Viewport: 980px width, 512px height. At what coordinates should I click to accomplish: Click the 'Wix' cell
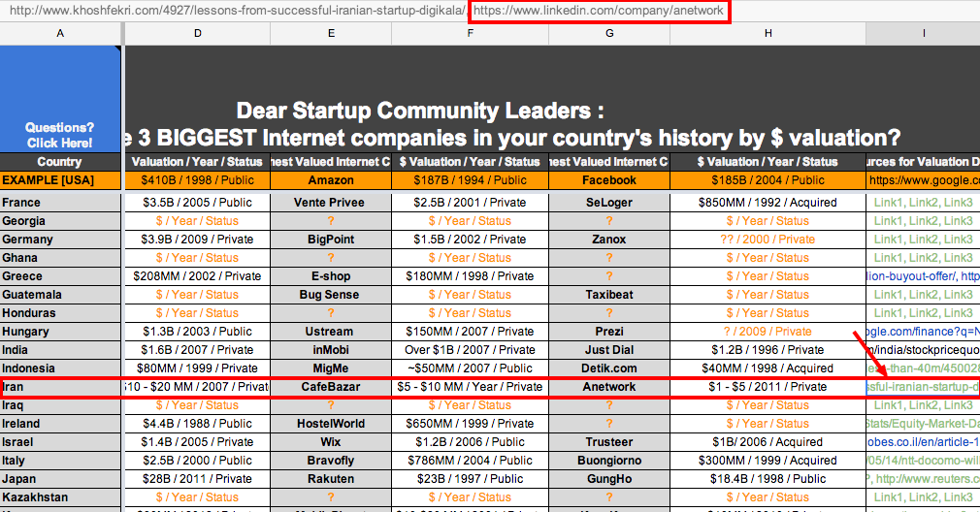pyautogui.click(x=331, y=442)
